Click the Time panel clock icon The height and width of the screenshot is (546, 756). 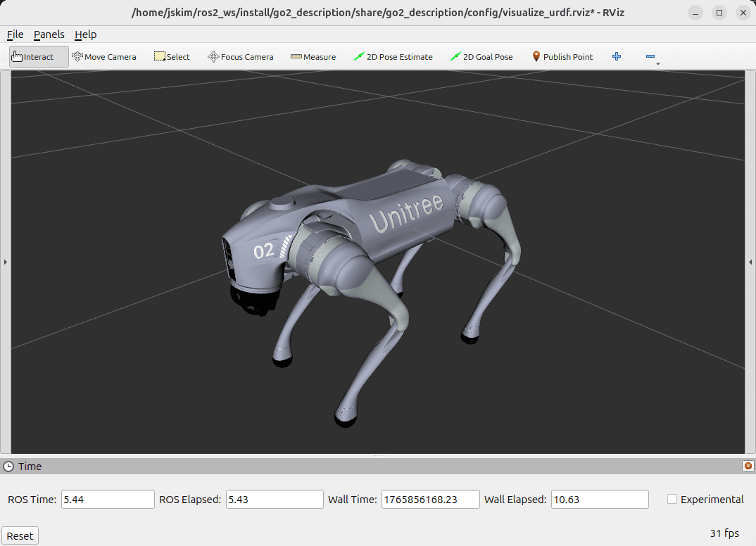point(8,466)
